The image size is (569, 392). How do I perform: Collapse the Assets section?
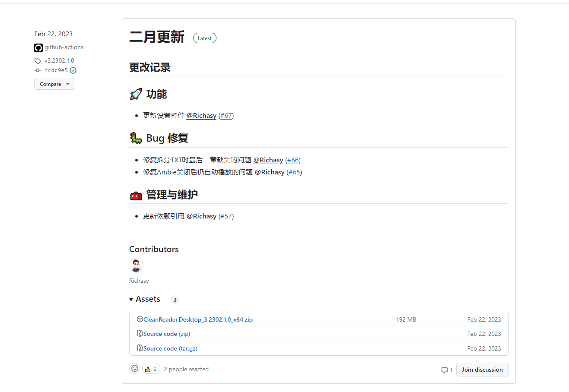coord(145,299)
